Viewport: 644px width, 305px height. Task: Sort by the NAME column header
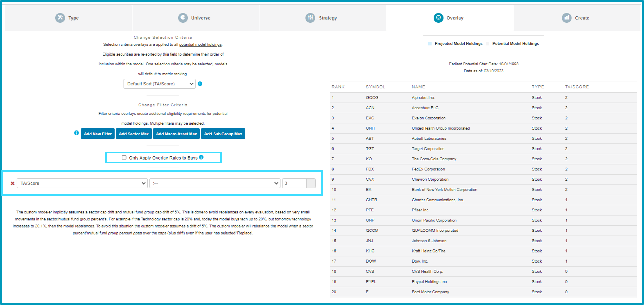pyautogui.click(x=418, y=87)
